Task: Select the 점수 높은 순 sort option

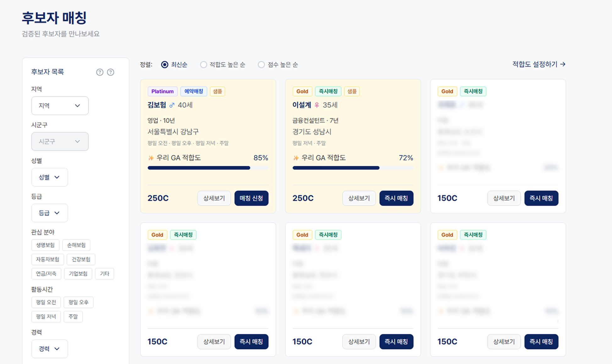Action: click(261, 64)
